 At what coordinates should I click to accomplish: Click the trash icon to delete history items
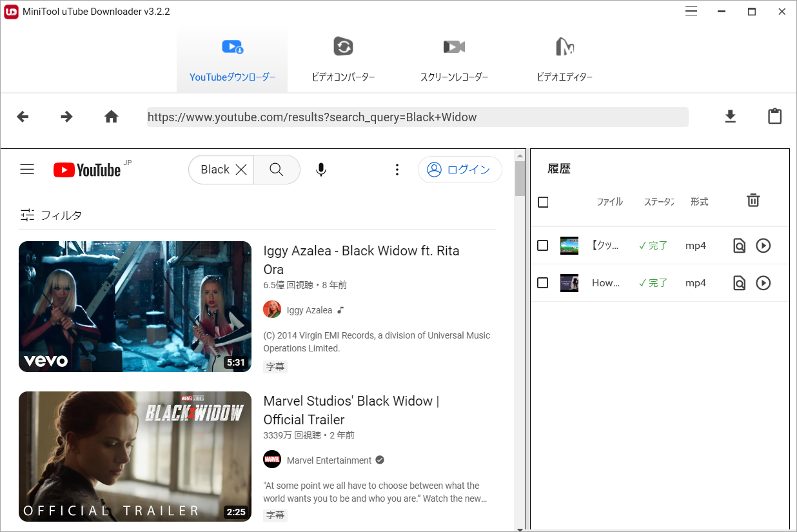pos(753,200)
